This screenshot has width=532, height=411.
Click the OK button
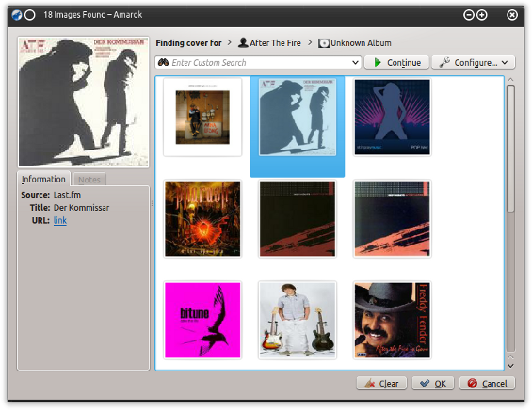pos(433,383)
